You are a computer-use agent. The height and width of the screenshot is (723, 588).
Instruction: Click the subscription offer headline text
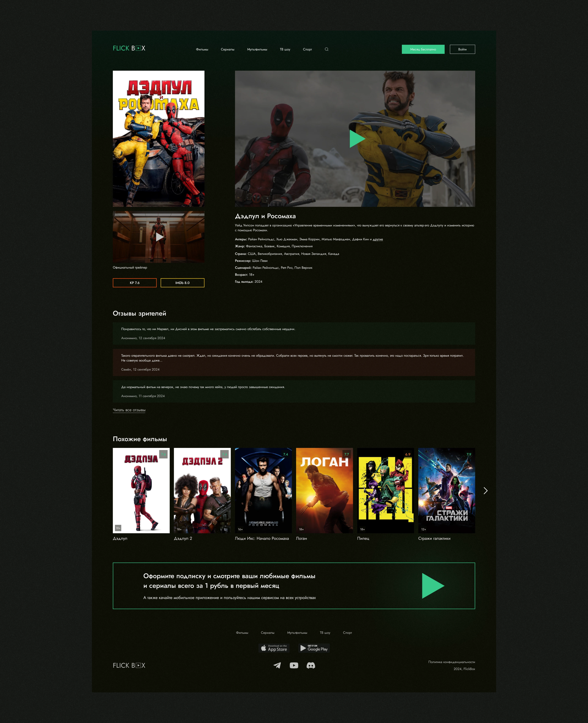pos(229,581)
